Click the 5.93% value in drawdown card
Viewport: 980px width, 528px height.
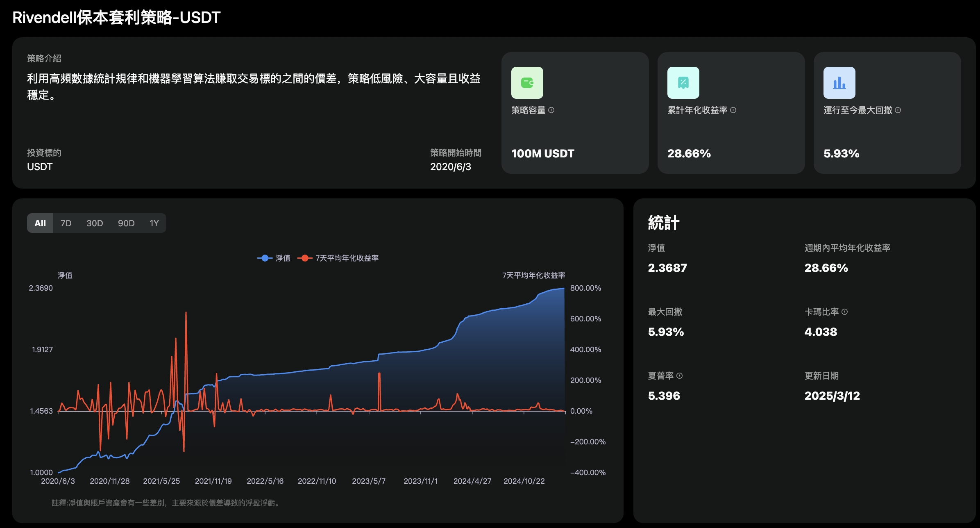tap(841, 154)
